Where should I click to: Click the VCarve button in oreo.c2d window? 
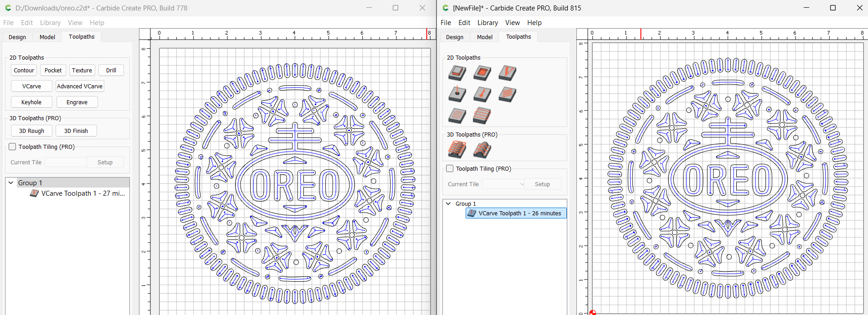click(31, 86)
